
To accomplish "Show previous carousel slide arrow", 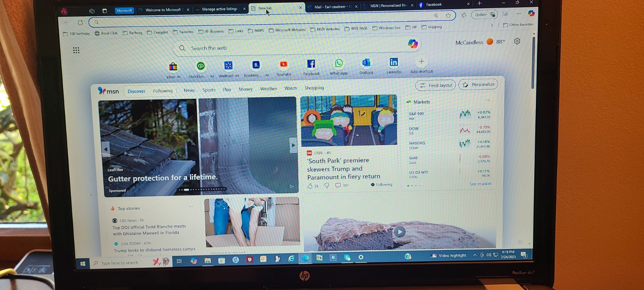I will pyautogui.click(x=105, y=149).
